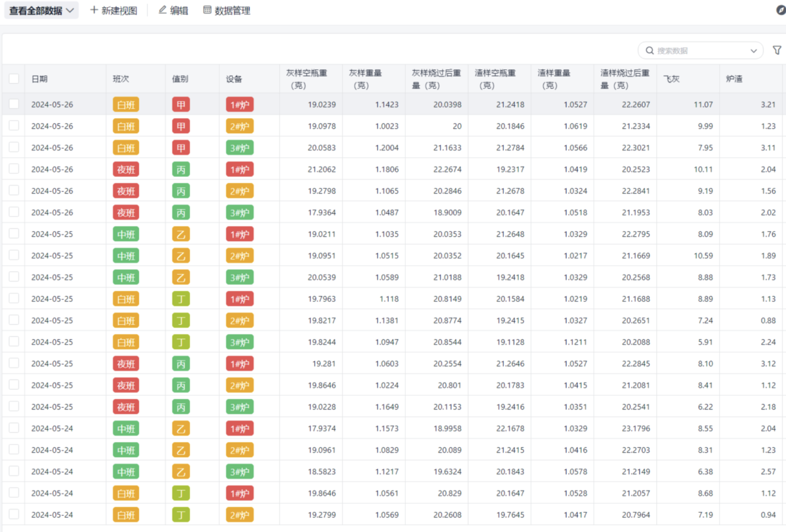Click the green 丙 tag in fifth row
This screenshot has height=532, width=786.
[181, 191]
